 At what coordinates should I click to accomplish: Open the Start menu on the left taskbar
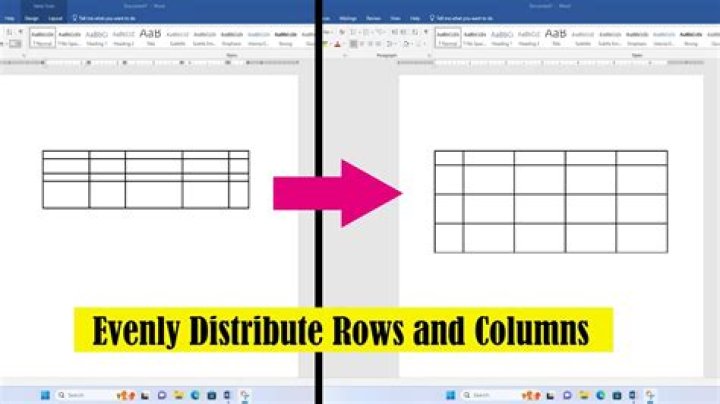45,395
